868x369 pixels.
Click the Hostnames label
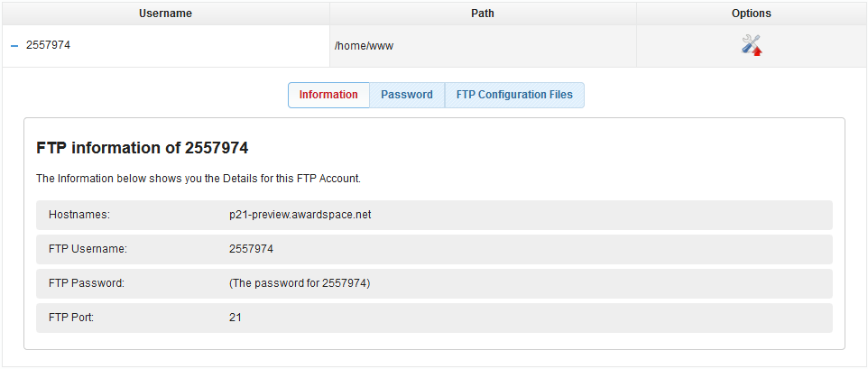pos(79,215)
